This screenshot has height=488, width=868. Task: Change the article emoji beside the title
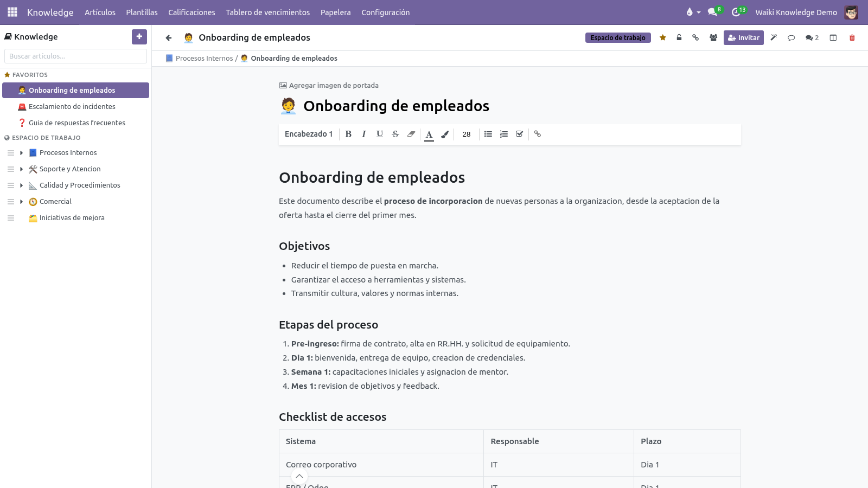tap(288, 106)
